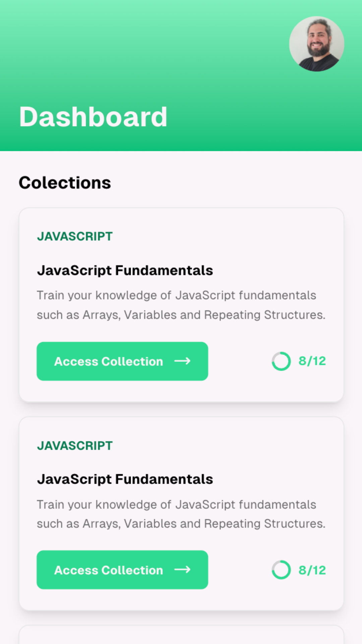Viewport: 362px width, 644px height.
Task: Select the 8/12 progress count in second card
Action: pyautogui.click(x=312, y=570)
